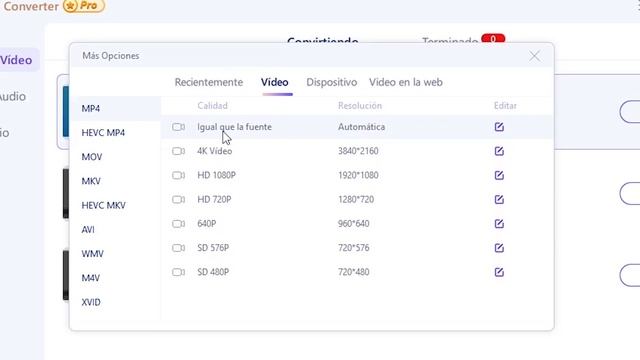This screenshot has height=360, width=640.
Task: Switch to the Recientemente tab
Action: click(x=209, y=82)
